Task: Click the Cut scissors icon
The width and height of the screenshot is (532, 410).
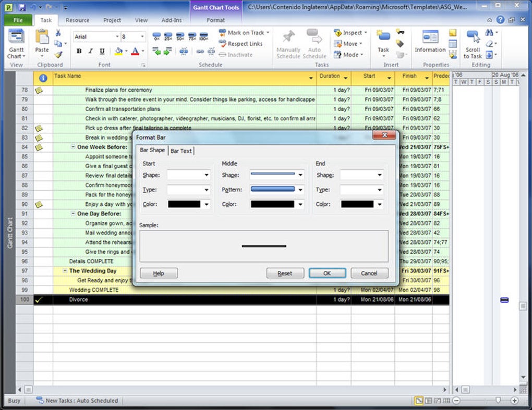Action: pyautogui.click(x=58, y=33)
